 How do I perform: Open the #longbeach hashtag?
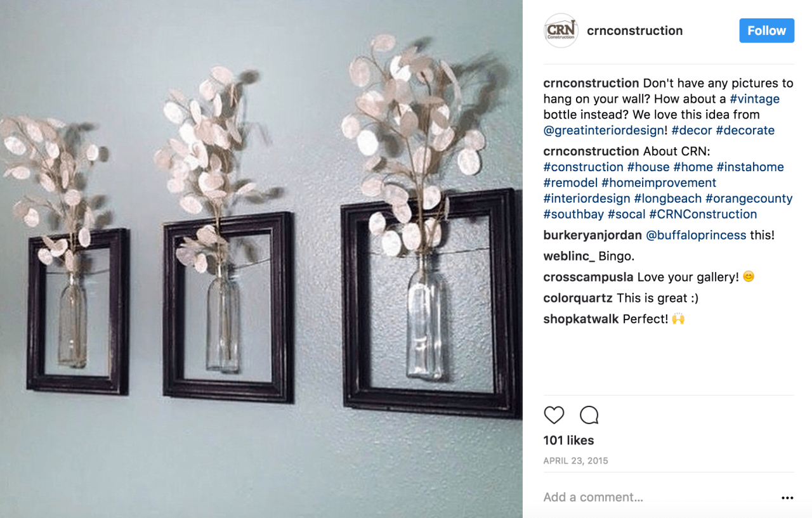tap(667, 198)
